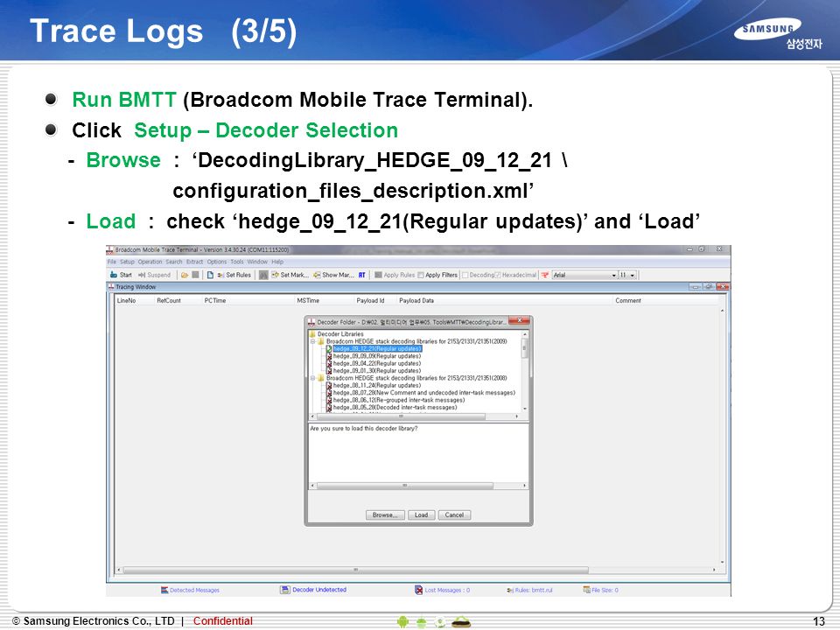
Task: Click the RefCount column header
Action: point(169,300)
